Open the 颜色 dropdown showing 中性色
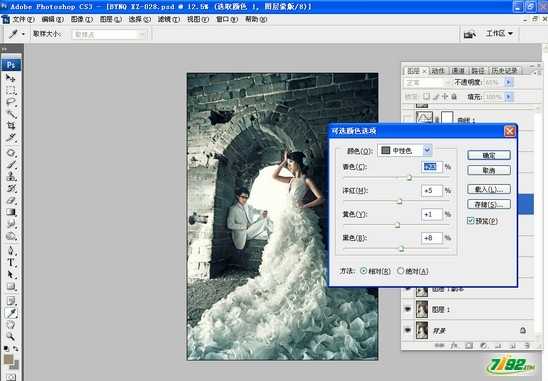This screenshot has height=381, width=548. (405, 150)
